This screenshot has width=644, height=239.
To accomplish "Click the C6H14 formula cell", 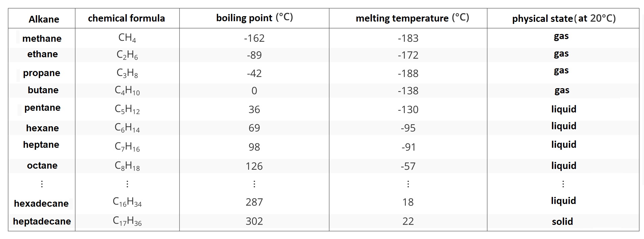I will coord(127,128).
